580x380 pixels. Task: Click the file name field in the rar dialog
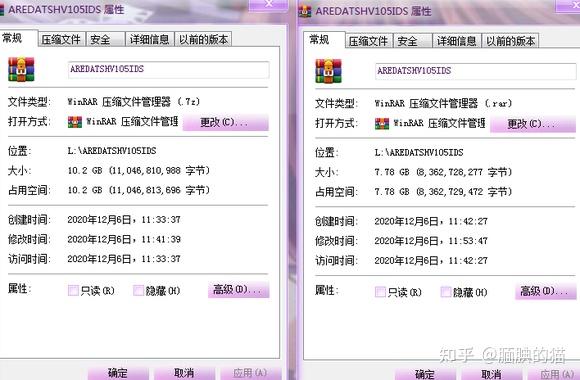click(x=475, y=71)
